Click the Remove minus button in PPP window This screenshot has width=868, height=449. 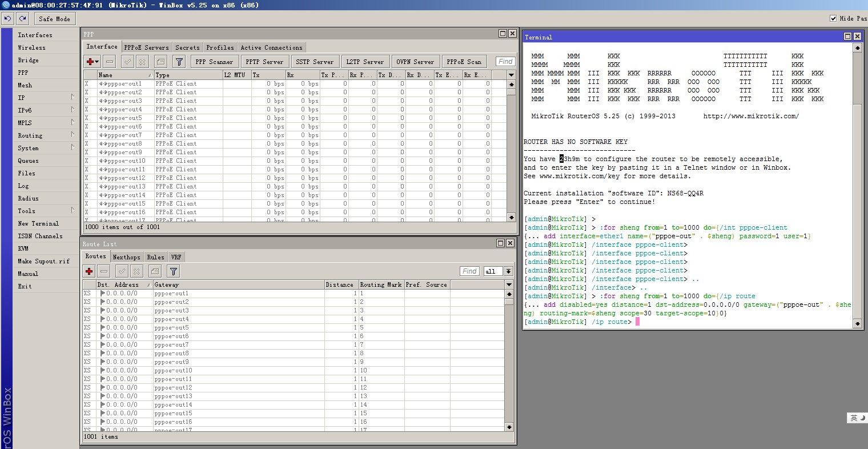click(110, 61)
